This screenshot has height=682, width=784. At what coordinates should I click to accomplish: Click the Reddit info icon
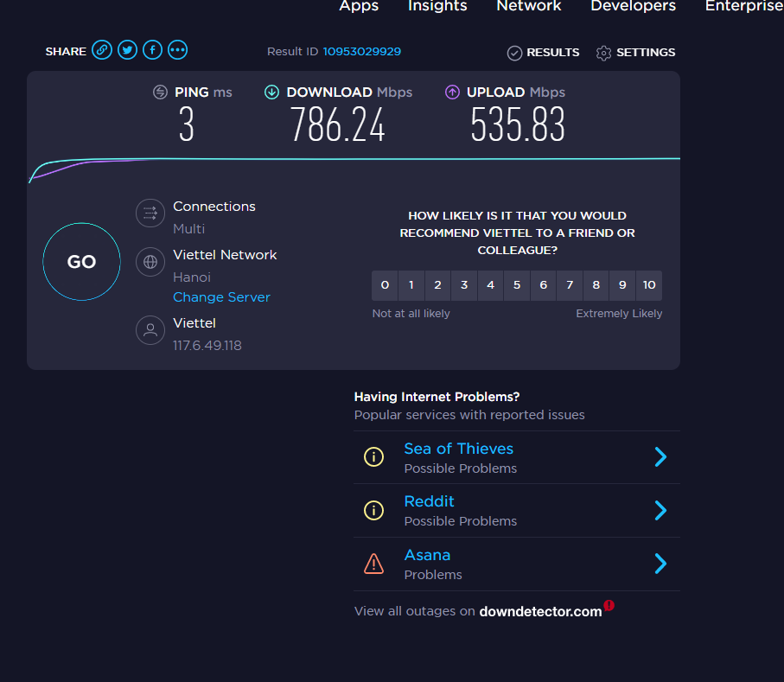(374, 510)
